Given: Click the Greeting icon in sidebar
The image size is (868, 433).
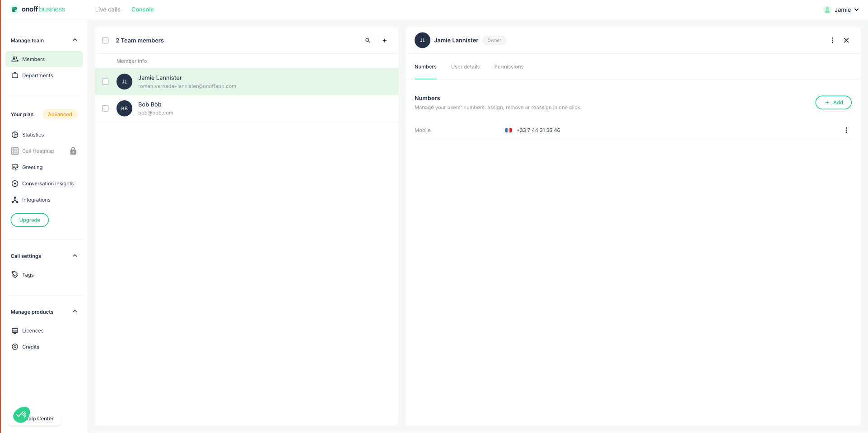Looking at the screenshot, I should (x=15, y=167).
